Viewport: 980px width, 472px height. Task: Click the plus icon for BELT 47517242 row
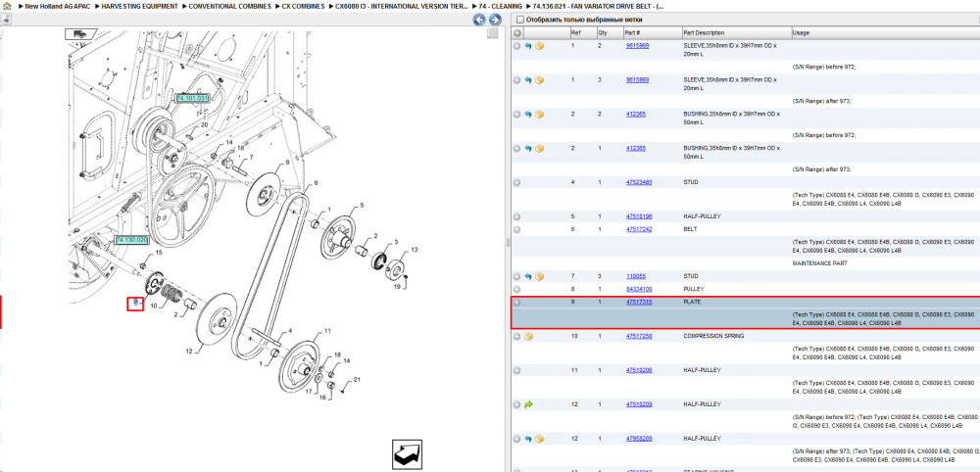click(516, 229)
